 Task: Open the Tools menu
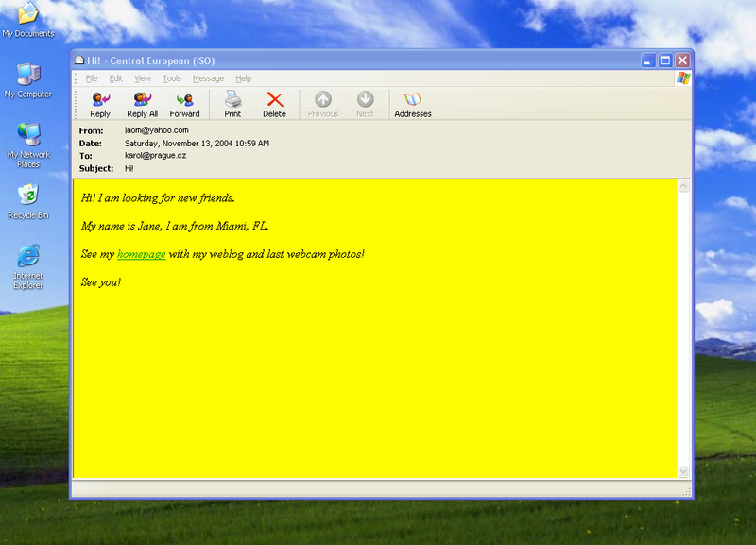pos(172,78)
